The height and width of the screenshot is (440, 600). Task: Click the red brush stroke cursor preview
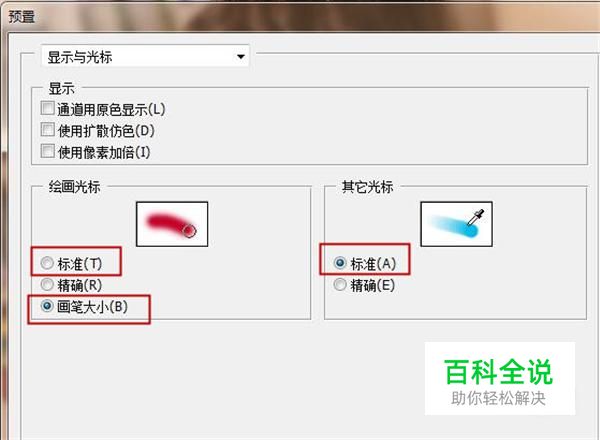coord(172,224)
